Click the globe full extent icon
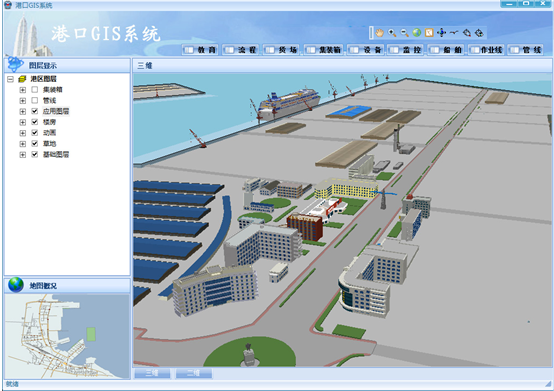554x391 pixels. (417, 33)
